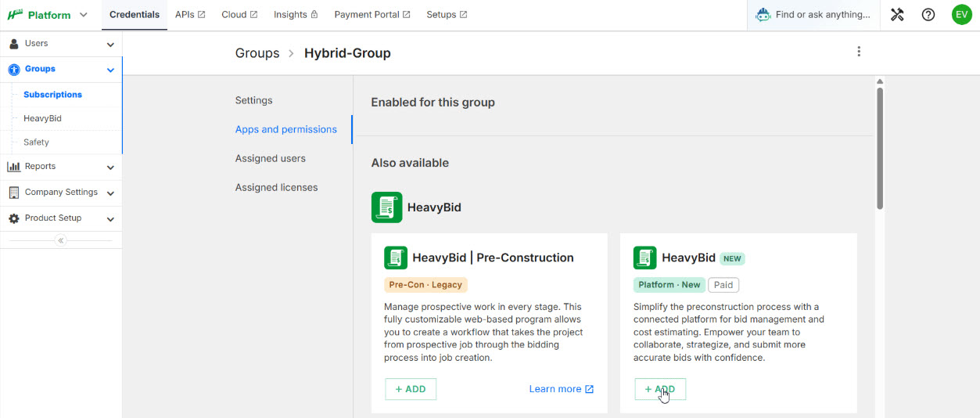This screenshot has width=980, height=418.
Task: Click the Reports bar chart icon
Action: (x=14, y=167)
